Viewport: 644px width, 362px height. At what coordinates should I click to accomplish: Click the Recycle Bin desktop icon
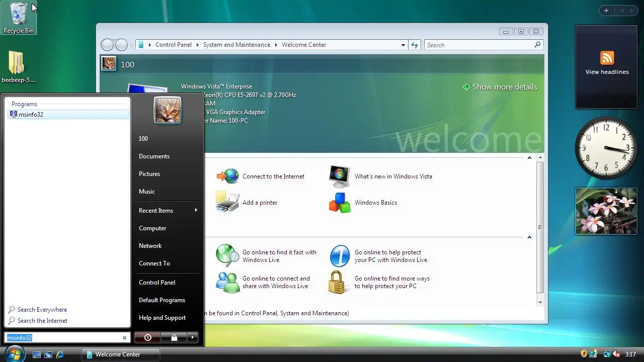point(19,18)
